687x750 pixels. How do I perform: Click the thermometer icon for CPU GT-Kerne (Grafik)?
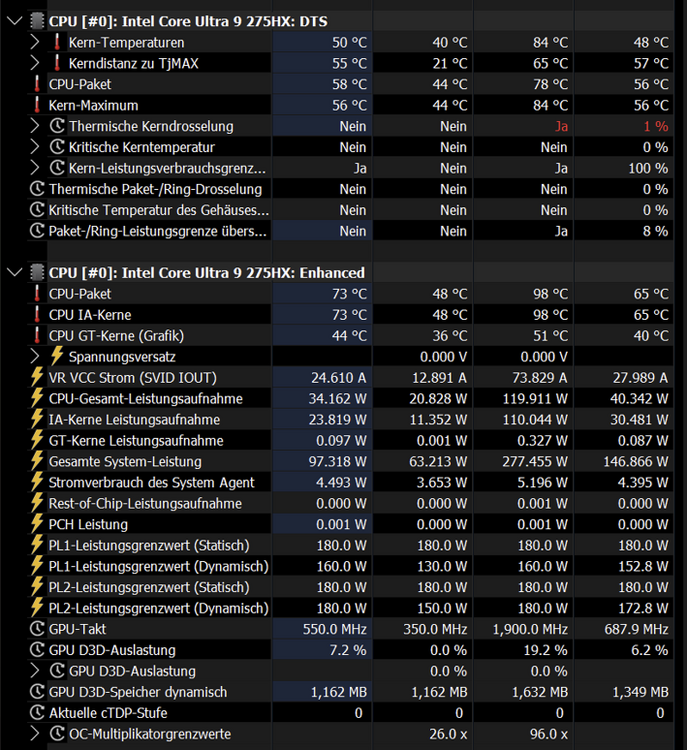[37, 336]
